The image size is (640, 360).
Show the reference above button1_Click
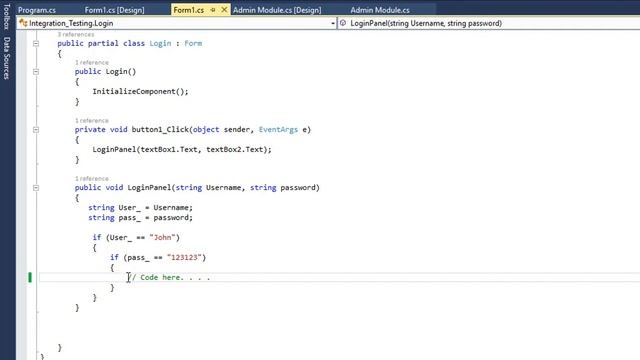(91, 120)
